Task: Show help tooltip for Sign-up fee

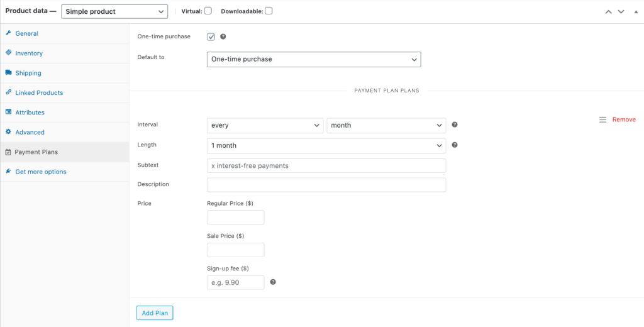Action: pyautogui.click(x=273, y=282)
